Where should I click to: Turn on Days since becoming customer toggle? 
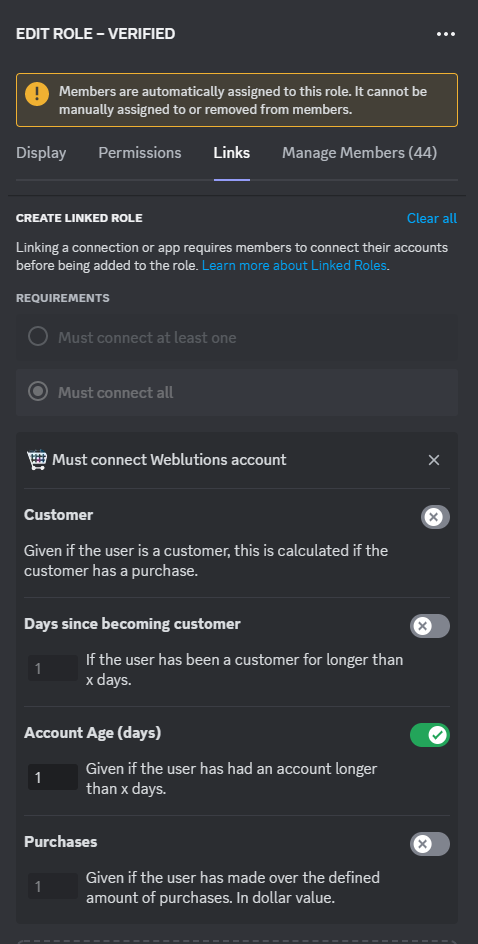click(430, 626)
